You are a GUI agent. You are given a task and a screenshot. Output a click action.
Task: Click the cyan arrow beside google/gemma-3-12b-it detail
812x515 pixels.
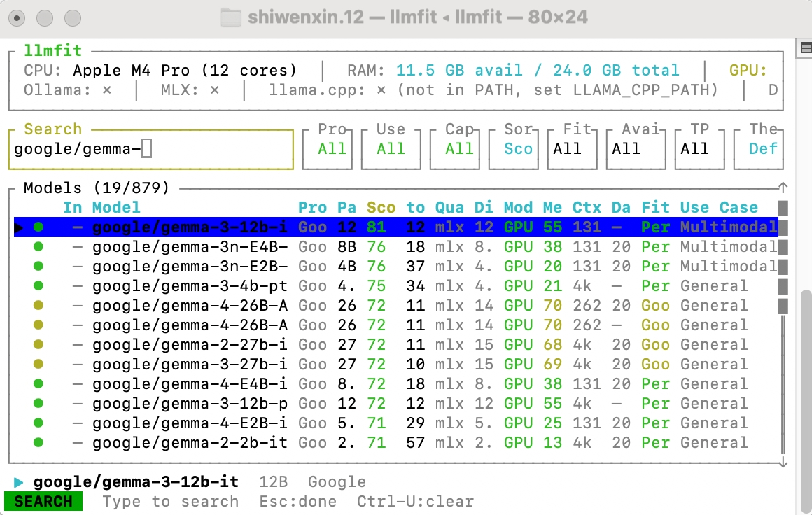(x=19, y=482)
